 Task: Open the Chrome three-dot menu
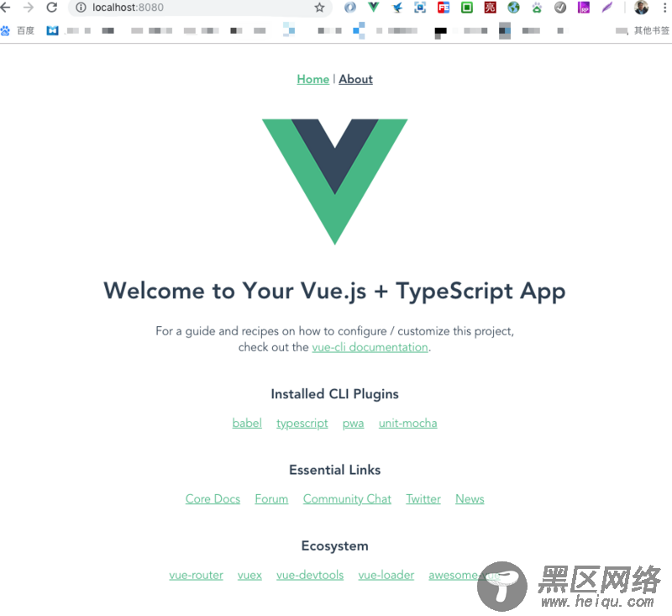click(664, 8)
